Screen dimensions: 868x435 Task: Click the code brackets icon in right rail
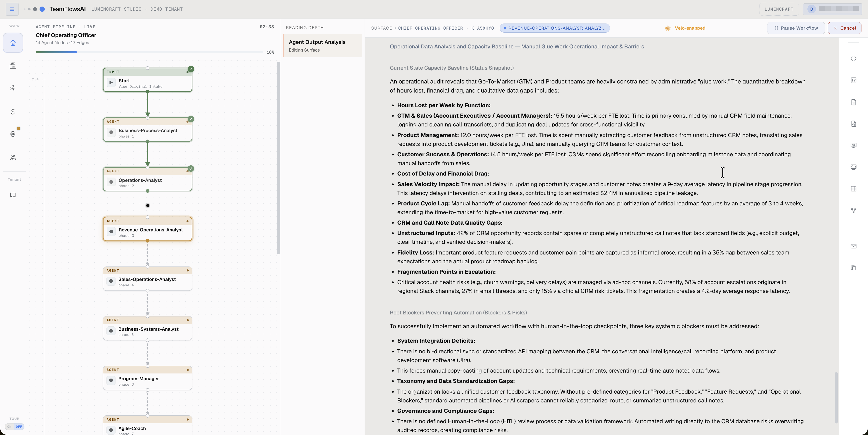coord(854,59)
